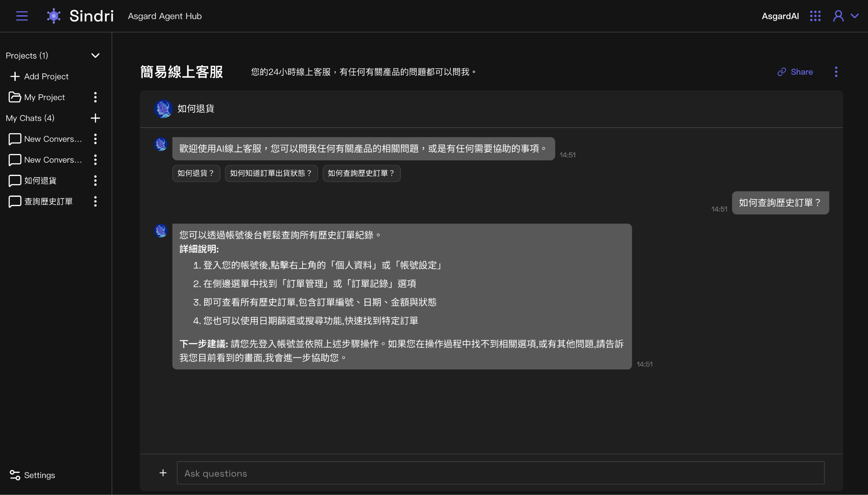Open the three-dot options for My Project
Viewport: 868px width, 495px height.
point(96,97)
